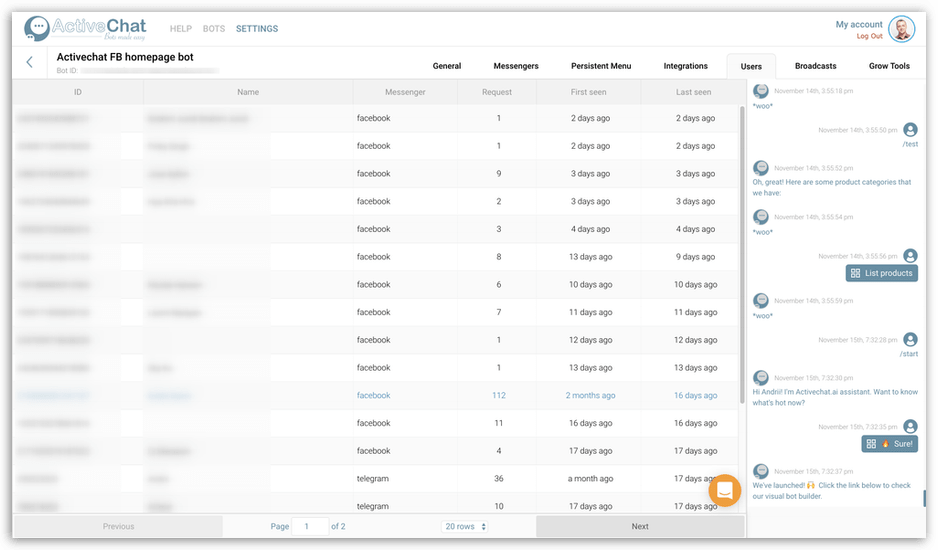Image resolution: width=938 pixels, height=550 pixels.
Task: Click user avatar at 7:32:35 pm message
Action: click(x=910, y=426)
